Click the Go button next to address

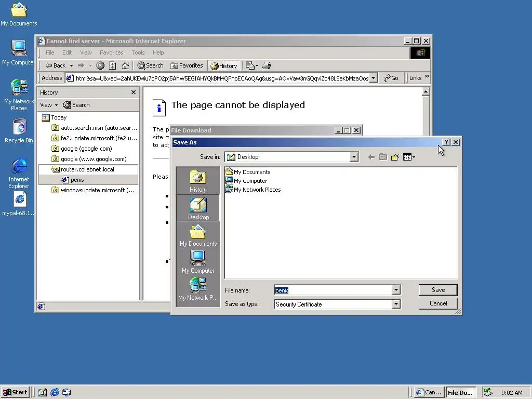pos(391,78)
